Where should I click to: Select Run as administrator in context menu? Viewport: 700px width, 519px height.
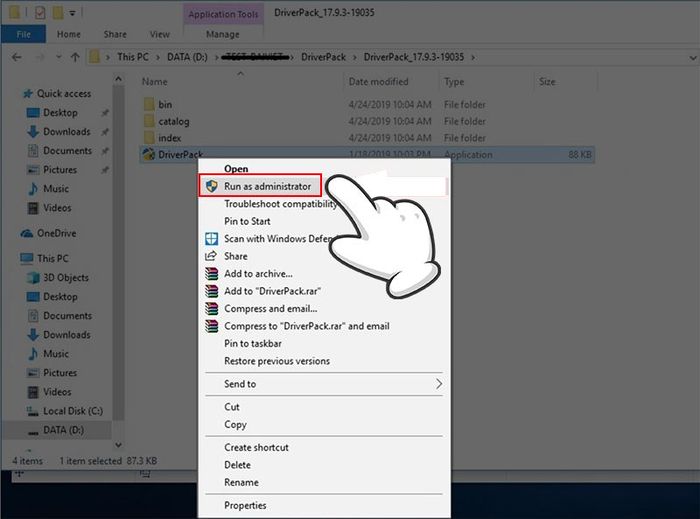(259, 186)
